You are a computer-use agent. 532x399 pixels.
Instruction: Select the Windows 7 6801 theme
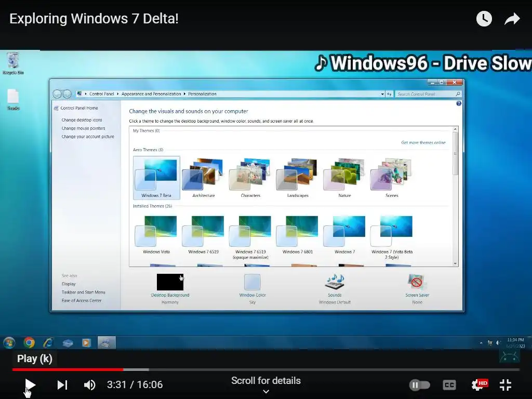(x=298, y=235)
